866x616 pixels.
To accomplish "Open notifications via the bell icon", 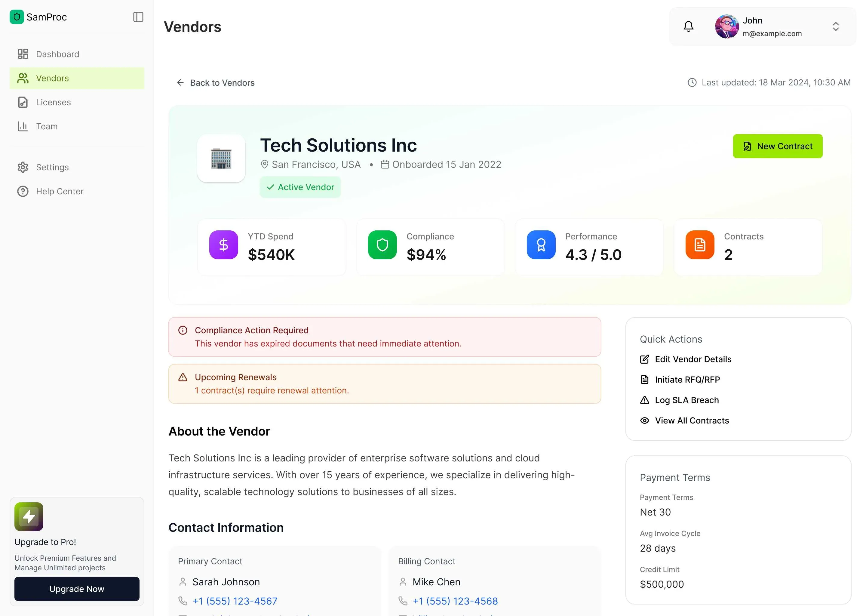I will 688,26.
